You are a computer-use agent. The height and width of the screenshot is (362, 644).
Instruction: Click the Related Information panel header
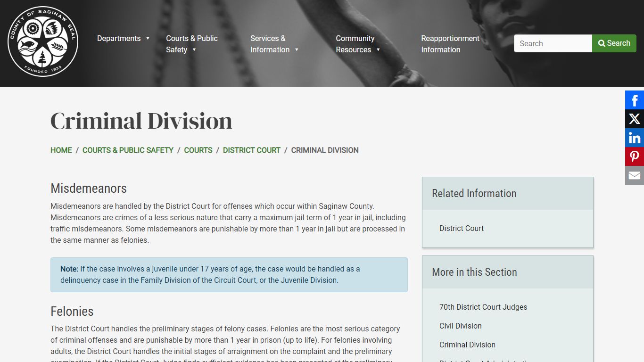pos(508,193)
